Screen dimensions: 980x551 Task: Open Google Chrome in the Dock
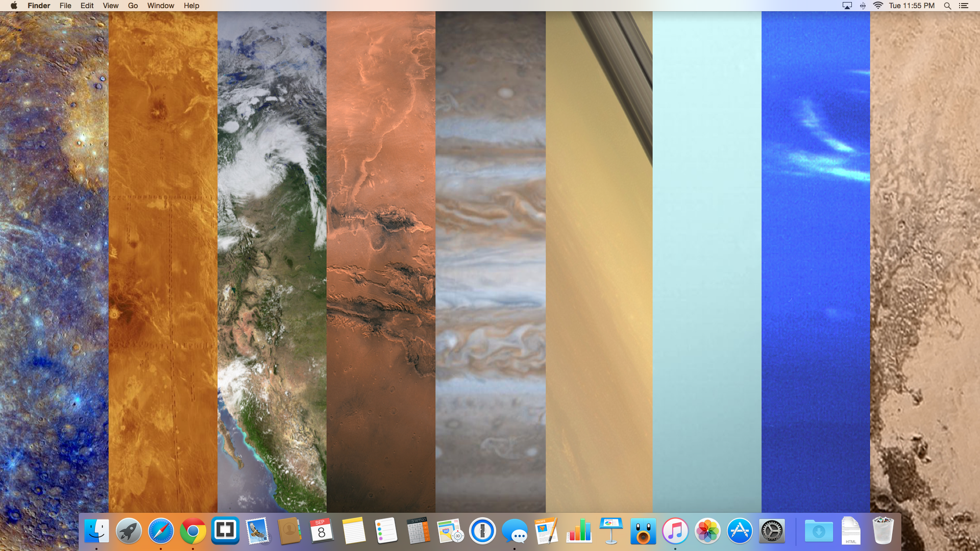[x=193, y=531]
